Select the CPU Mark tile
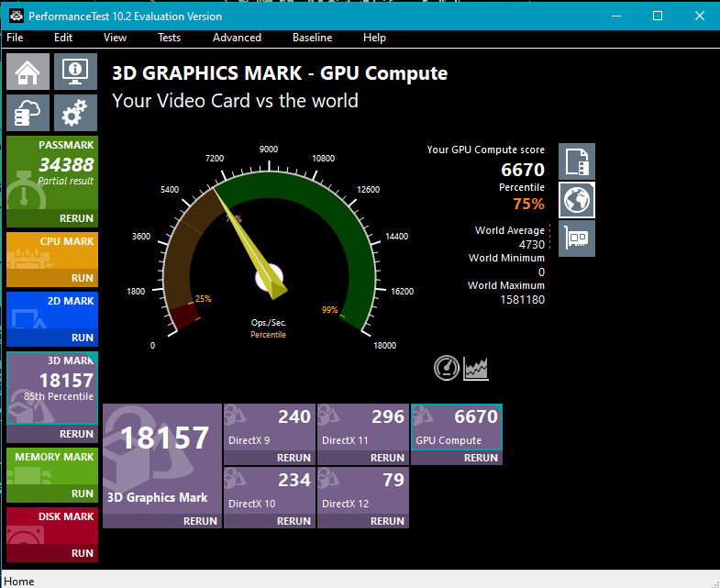This screenshot has width=720, height=588. pos(52,250)
